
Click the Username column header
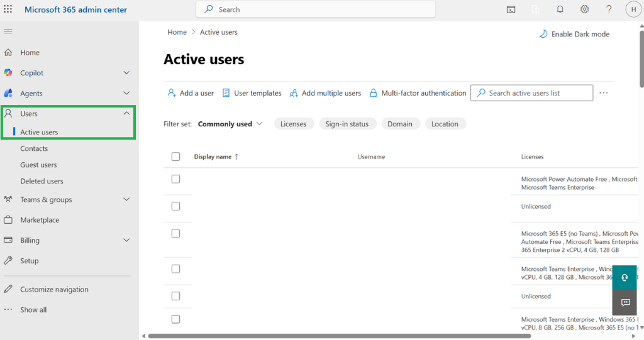coord(371,156)
